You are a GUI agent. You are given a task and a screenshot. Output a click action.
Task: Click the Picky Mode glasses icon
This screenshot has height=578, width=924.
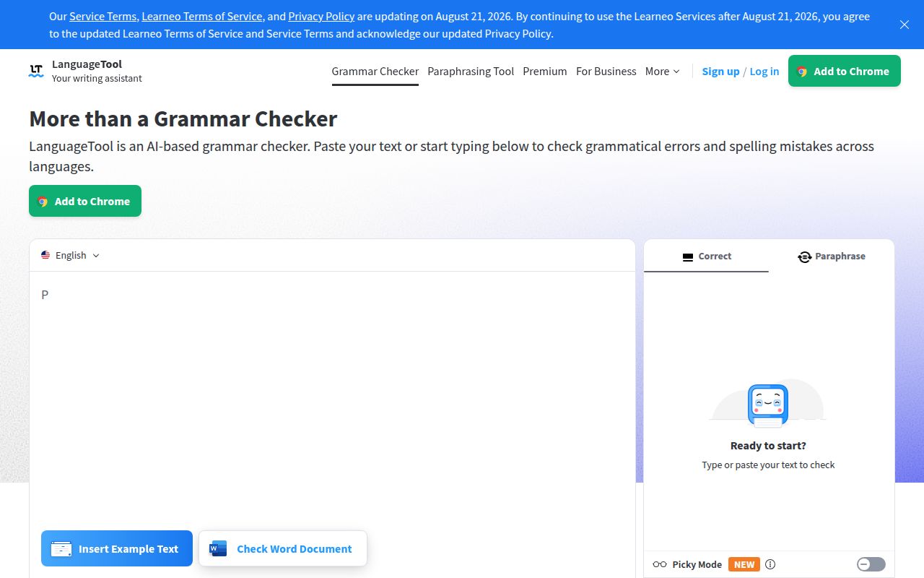(660, 564)
